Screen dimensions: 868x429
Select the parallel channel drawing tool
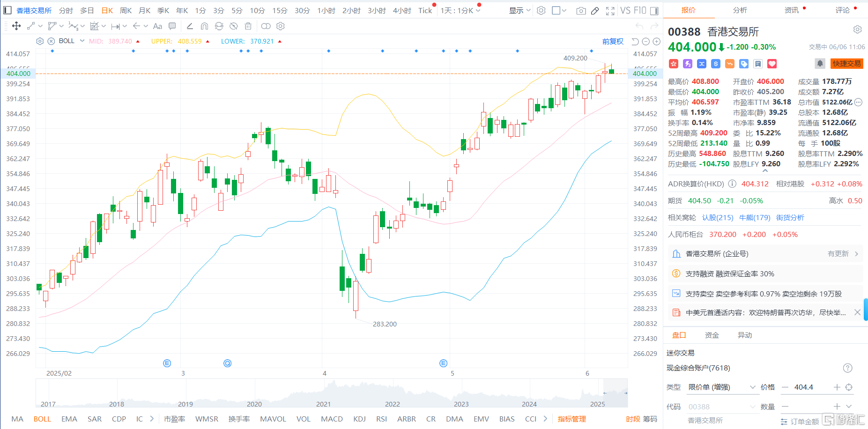click(x=52, y=26)
